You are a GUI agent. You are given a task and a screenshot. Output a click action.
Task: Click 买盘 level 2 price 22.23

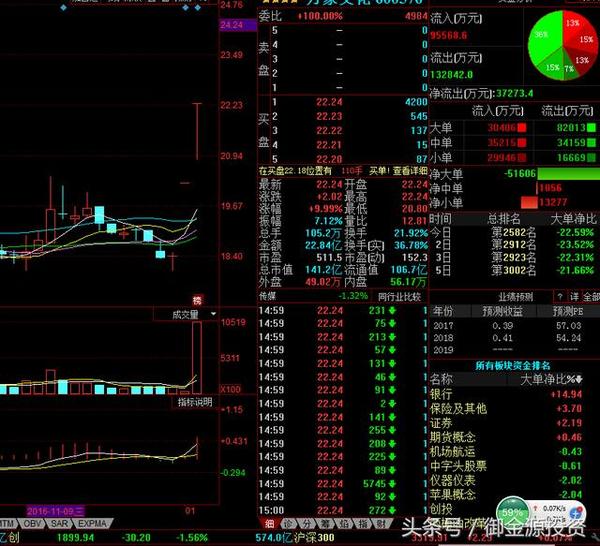[x=329, y=116]
